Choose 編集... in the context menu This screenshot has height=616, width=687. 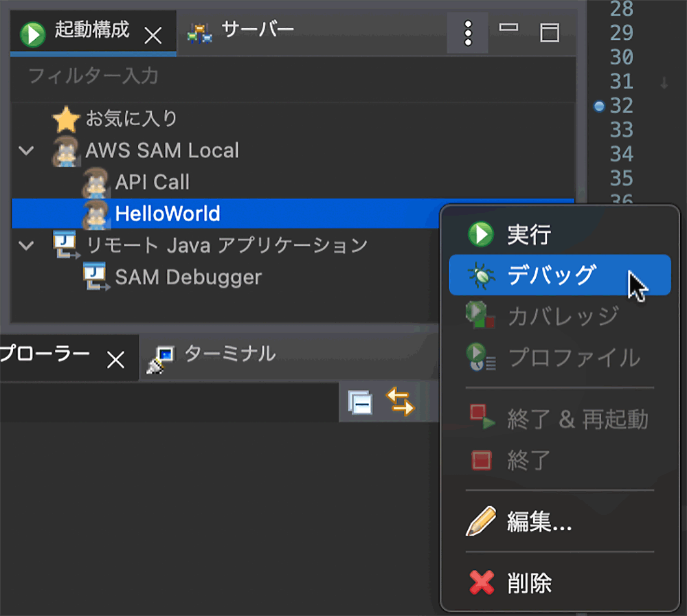(x=539, y=523)
